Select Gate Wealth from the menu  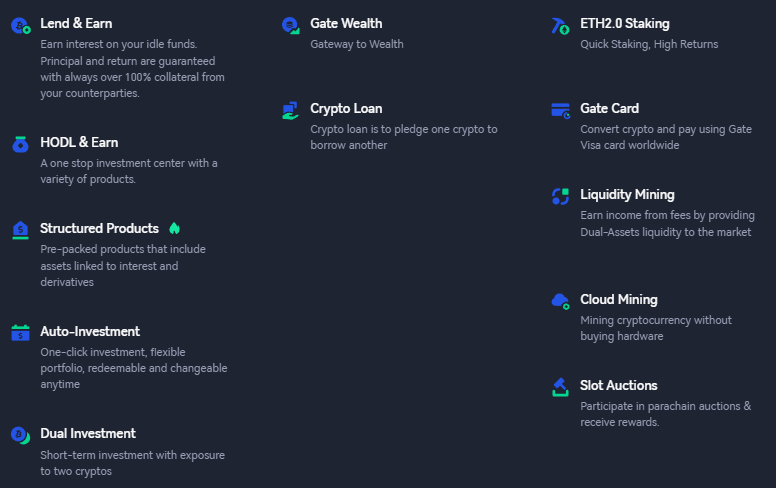pos(346,23)
